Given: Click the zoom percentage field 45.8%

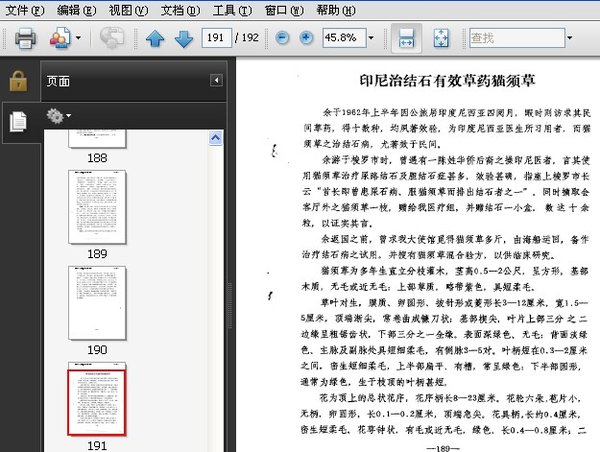Looking at the screenshot, I should [x=344, y=38].
